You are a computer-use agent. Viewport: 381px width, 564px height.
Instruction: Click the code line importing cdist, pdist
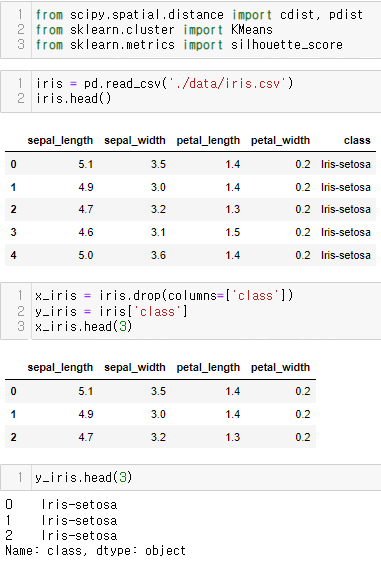tap(199, 15)
